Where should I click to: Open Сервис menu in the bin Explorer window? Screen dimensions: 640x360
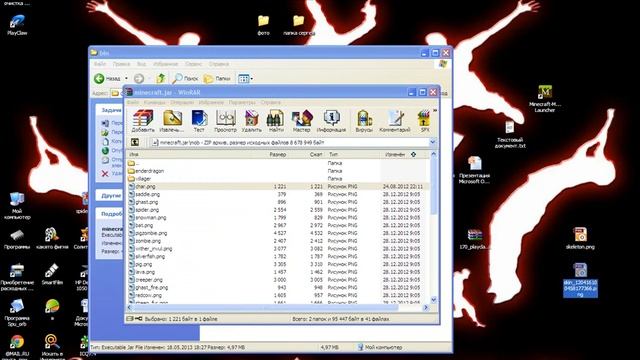pyautogui.click(x=193, y=64)
